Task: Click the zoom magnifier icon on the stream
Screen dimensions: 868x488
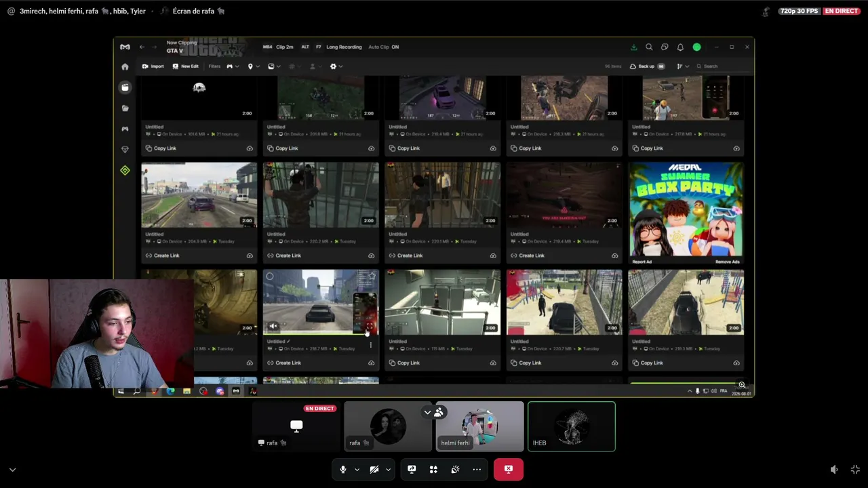Action: pos(742,385)
